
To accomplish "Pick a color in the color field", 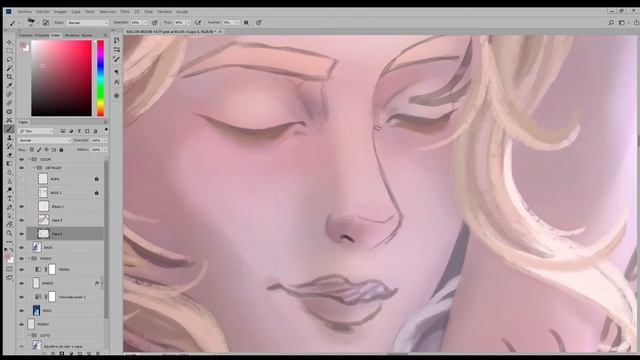I will 62,78.
